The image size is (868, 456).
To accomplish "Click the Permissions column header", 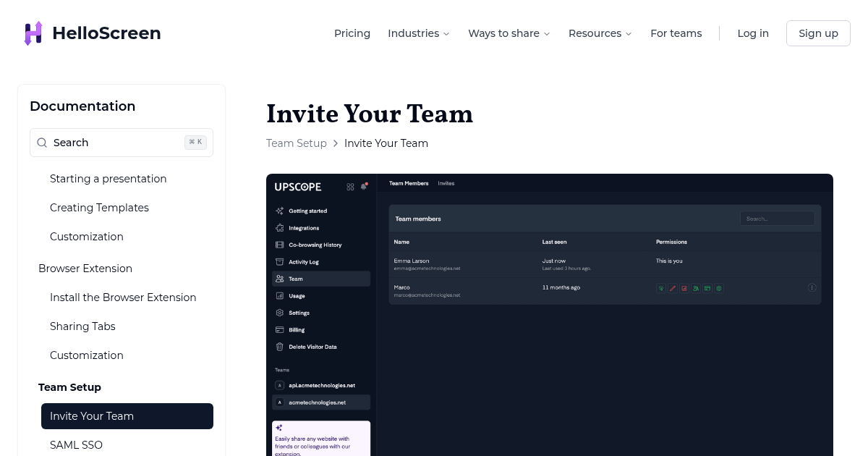I will coord(671,242).
